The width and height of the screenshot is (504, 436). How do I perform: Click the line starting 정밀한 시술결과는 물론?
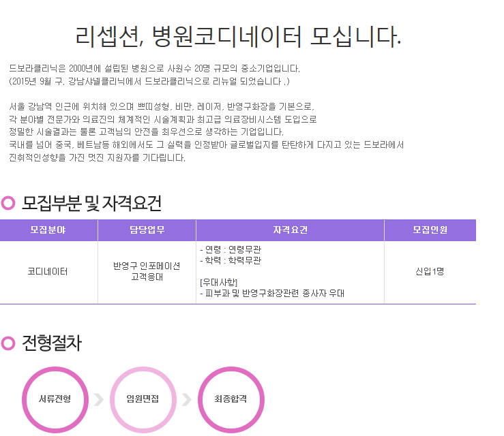click(146, 131)
